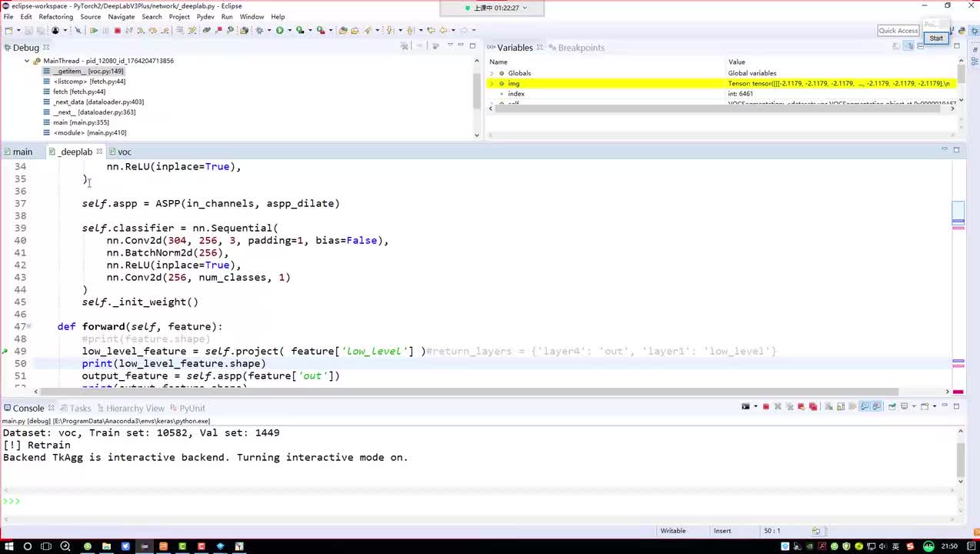Click the Console vertical scrollbar thumb
The height and width of the screenshot is (554, 980).
coord(961,459)
